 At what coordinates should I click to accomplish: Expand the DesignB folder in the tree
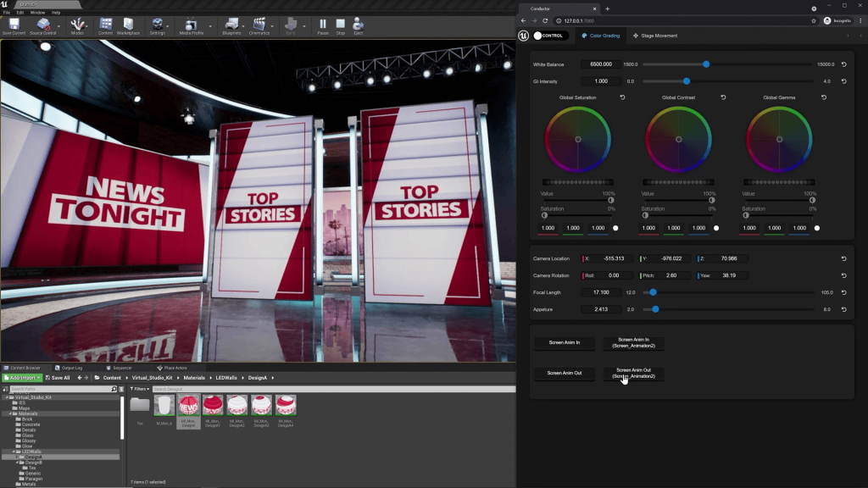pos(17,462)
